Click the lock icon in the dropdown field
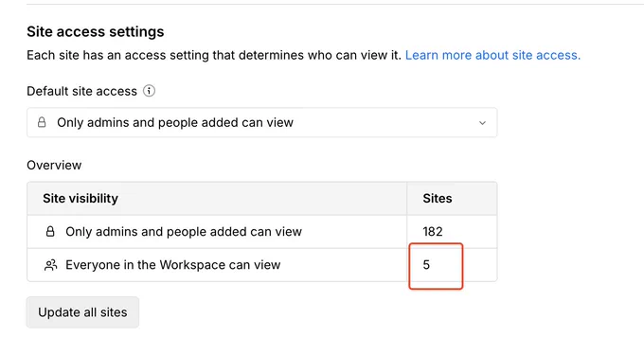The image size is (644, 355). [42, 122]
